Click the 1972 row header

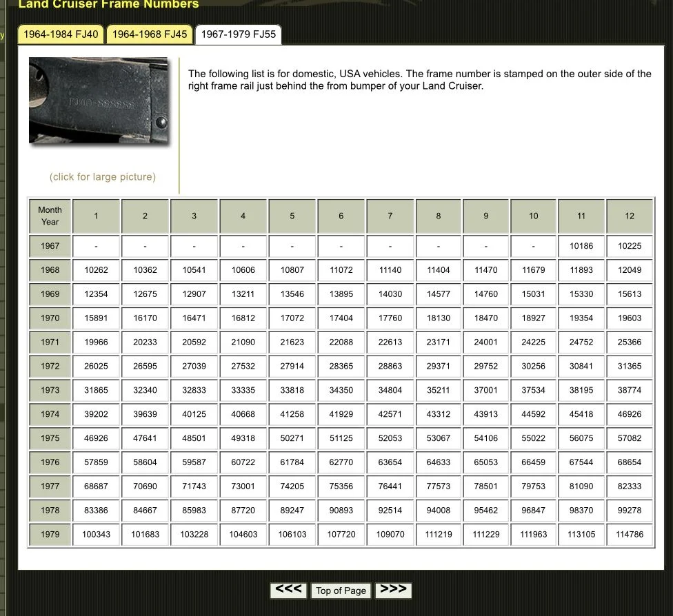pos(50,367)
